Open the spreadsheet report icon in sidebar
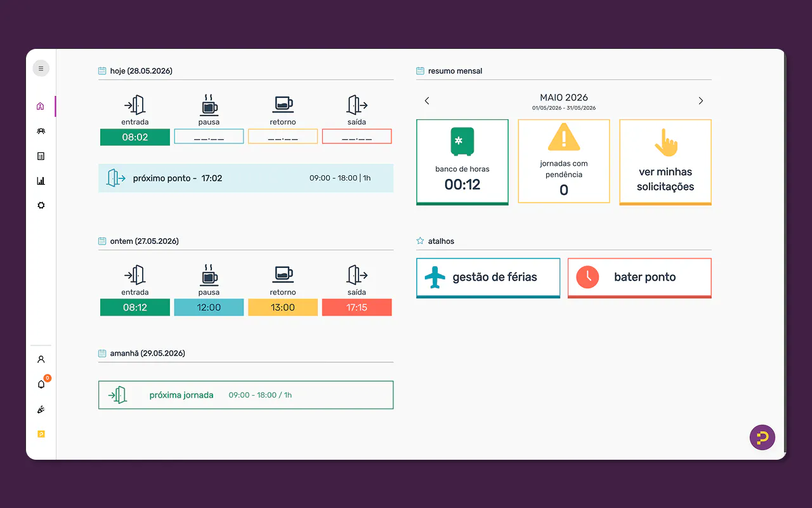Image resolution: width=812 pixels, height=508 pixels. (x=41, y=156)
